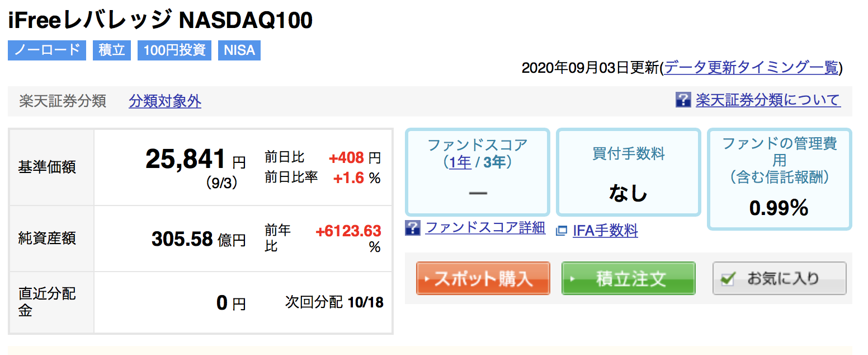The height and width of the screenshot is (355, 868).
Task: Open 楽天証券分類について help link
Action: pos(768,100)
